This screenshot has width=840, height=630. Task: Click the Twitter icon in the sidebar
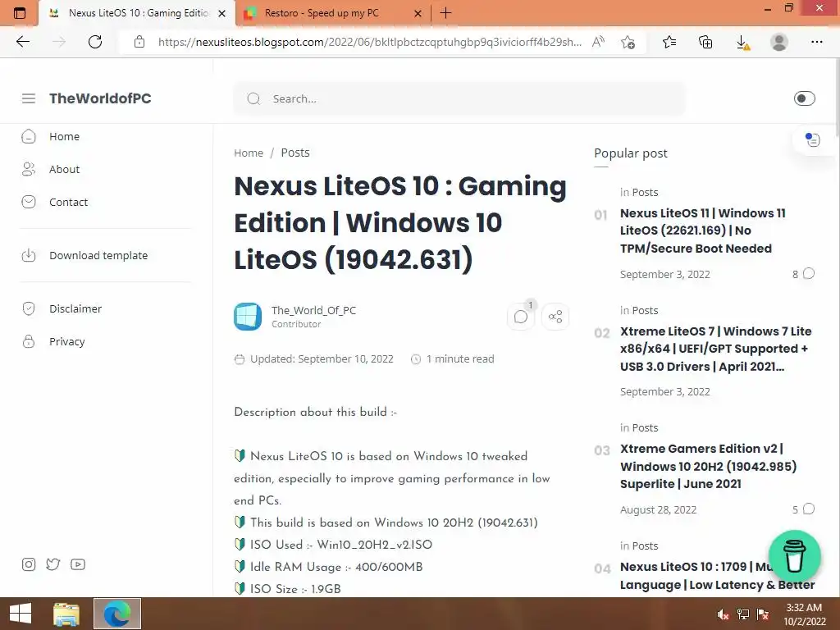pos(53,564)
